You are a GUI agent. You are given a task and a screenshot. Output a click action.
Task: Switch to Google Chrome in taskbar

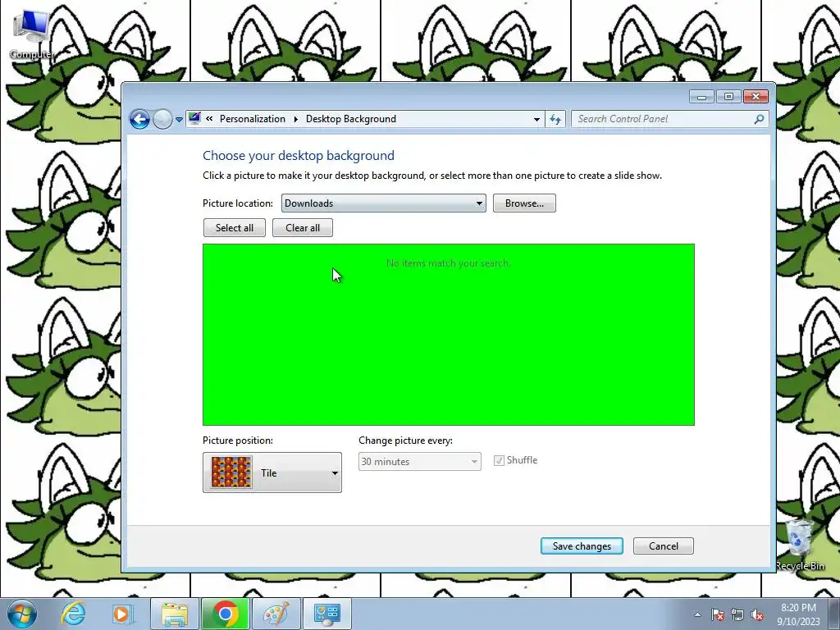226,614
